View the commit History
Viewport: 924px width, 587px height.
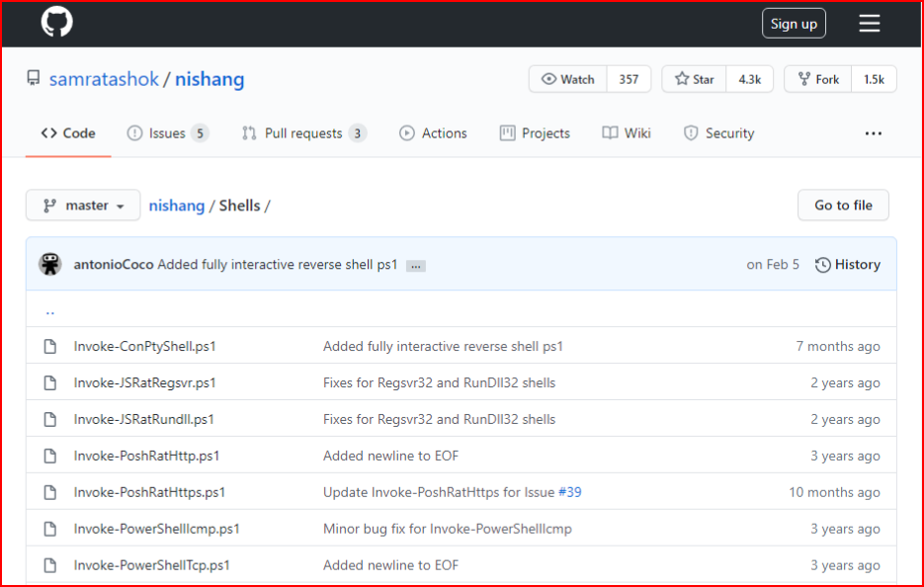[x=847, y=265]
